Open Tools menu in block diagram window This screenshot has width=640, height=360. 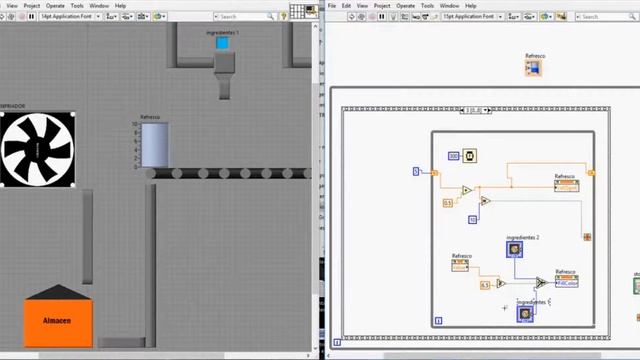pos(427,6)
